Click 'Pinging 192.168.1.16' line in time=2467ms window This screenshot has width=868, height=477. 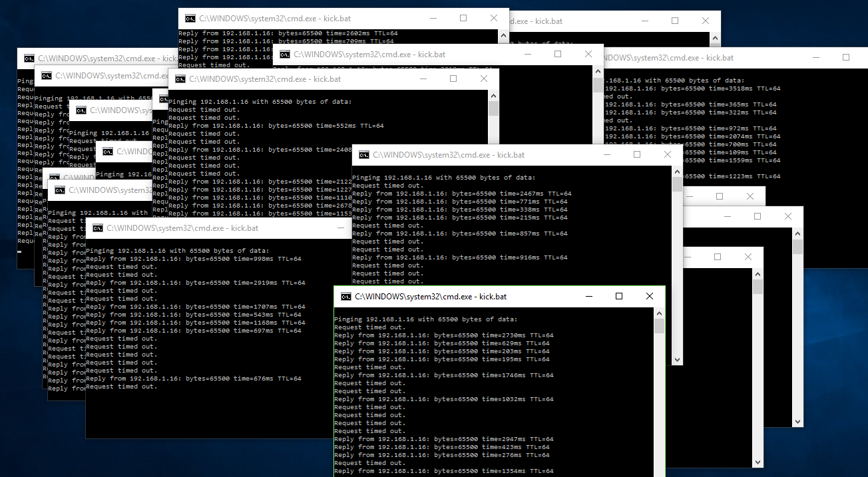point(443,178)
